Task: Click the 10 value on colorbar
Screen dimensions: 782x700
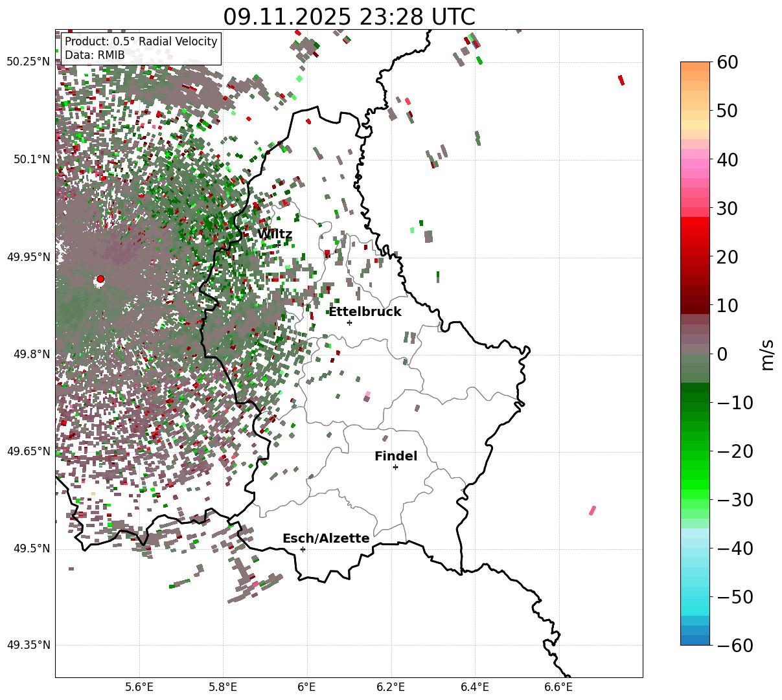Action: (x=728, y=305)
